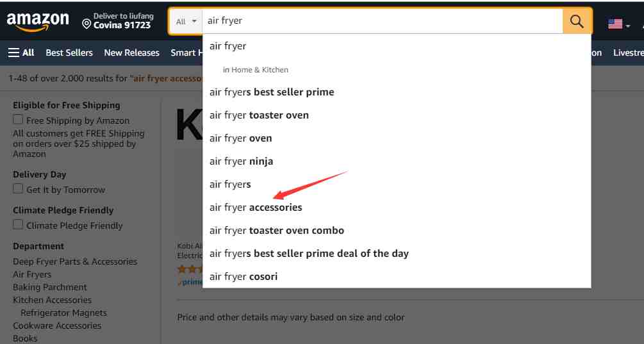Check the Climate Pledge Friendly box

click(18, 225)
